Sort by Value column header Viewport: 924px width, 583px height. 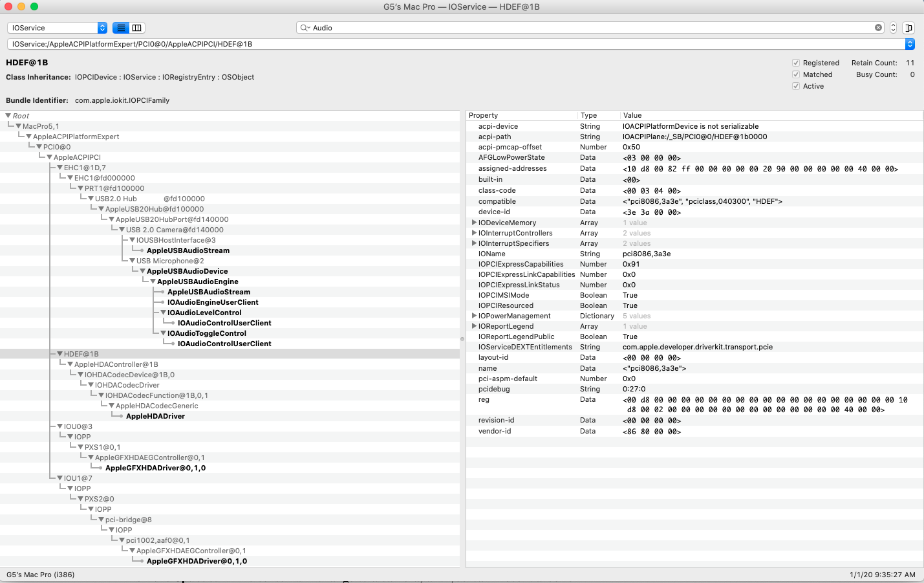tap(772, 115)
